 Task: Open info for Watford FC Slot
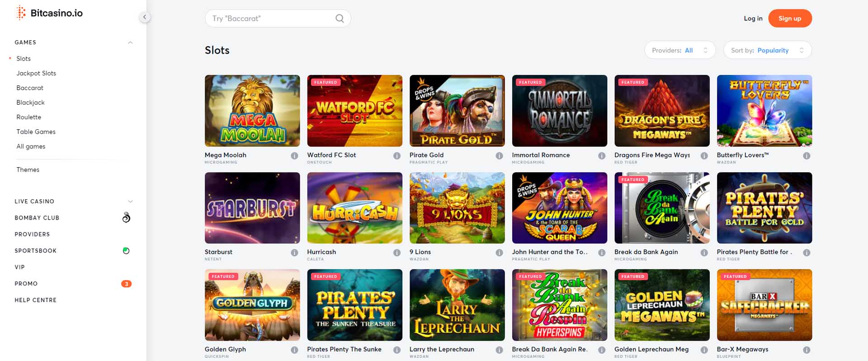pos(397,156)
